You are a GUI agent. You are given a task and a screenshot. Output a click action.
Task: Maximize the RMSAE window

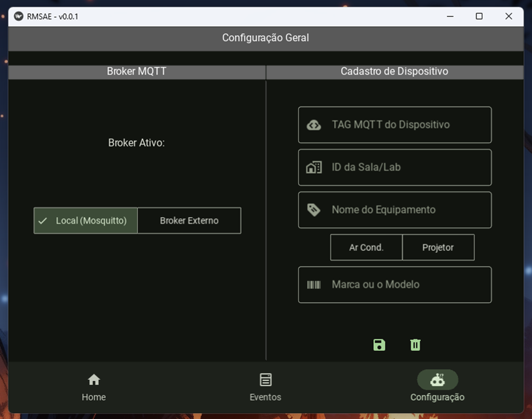479,16
